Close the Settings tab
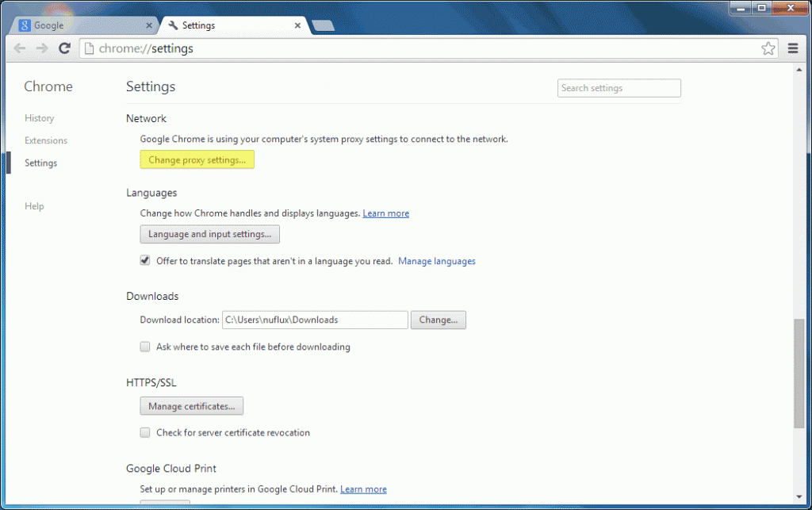The height and width of the screenshot is (510, 812). pyautogui.click(x=298, y=25)
